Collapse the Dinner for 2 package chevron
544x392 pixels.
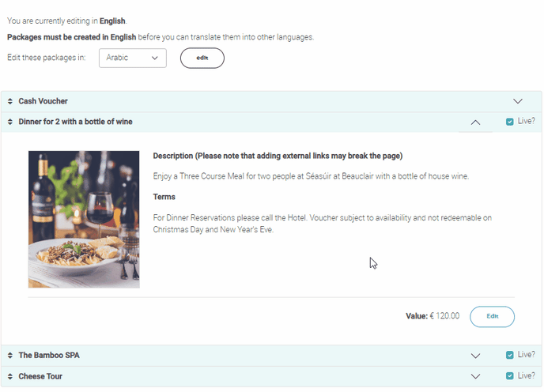(x=475, y=122)
